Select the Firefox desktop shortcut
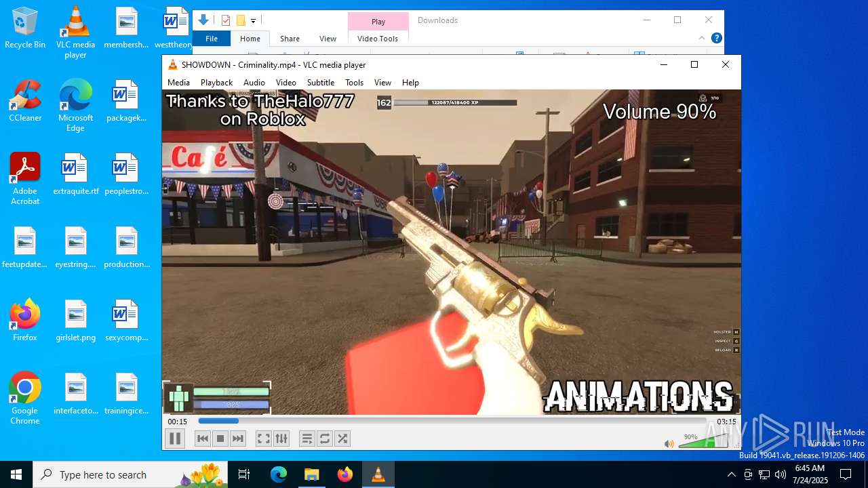This screenshot has height=488, width=868. tap(25, 321)
